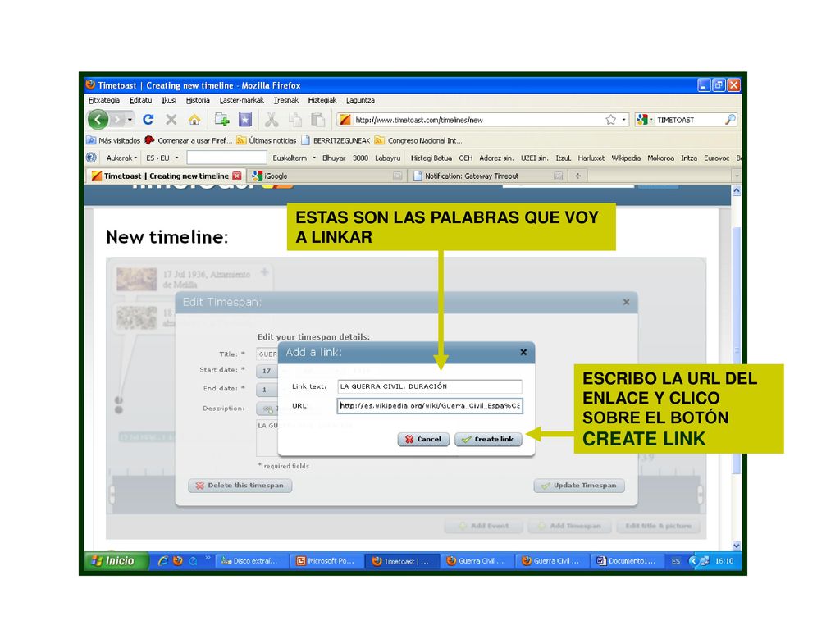This screenshot has height=630, width=840.
Task: Open the list all tabs dropdown
Action: click(737, 176)
